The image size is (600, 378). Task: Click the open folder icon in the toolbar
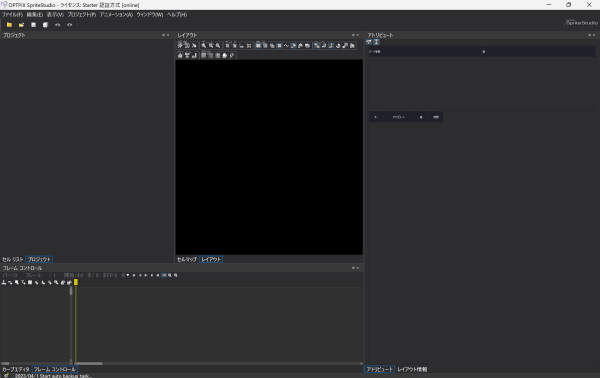click(x=21, y=24)
